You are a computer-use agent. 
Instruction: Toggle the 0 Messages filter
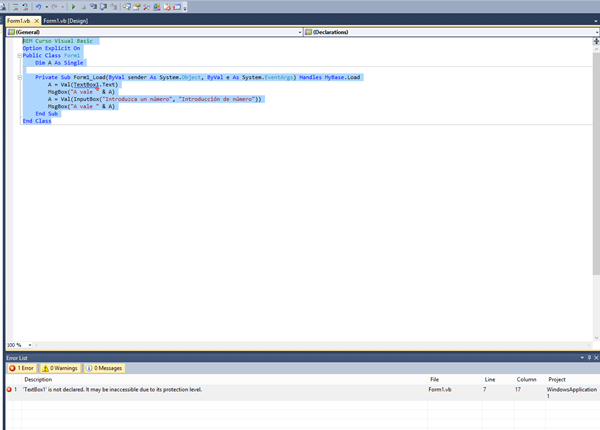104,368
